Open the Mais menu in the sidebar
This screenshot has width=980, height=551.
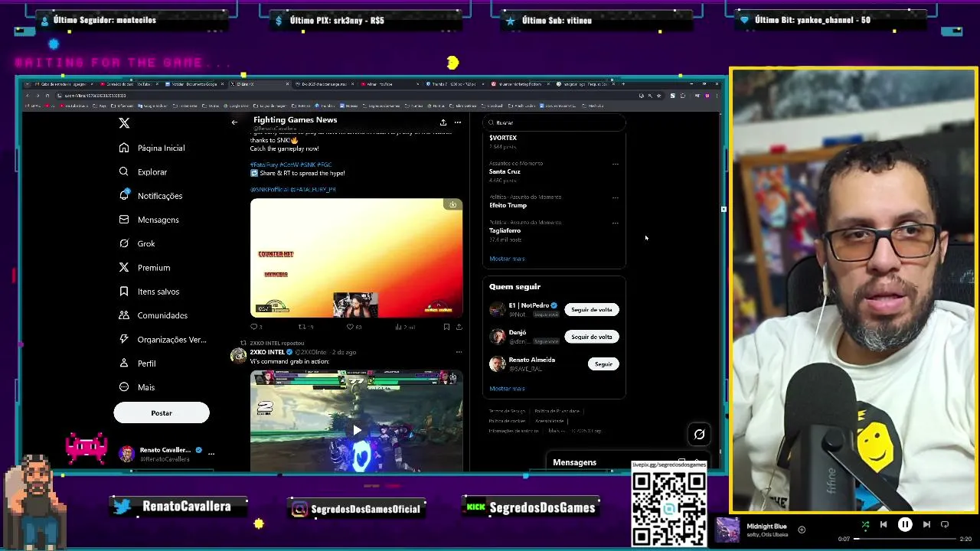(x=137, y=387)
